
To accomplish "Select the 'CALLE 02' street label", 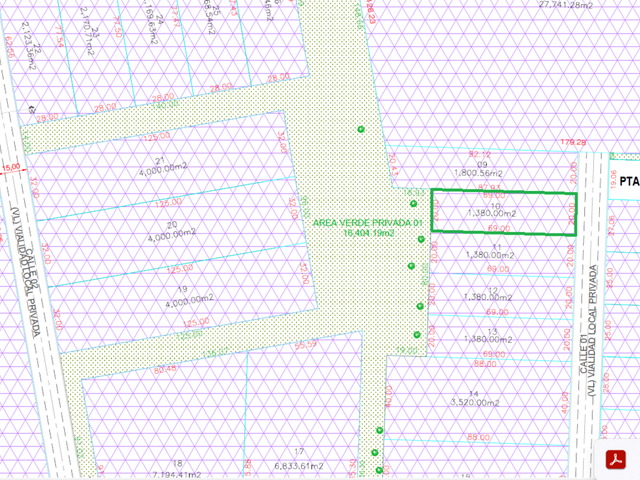I will [33, 271].
